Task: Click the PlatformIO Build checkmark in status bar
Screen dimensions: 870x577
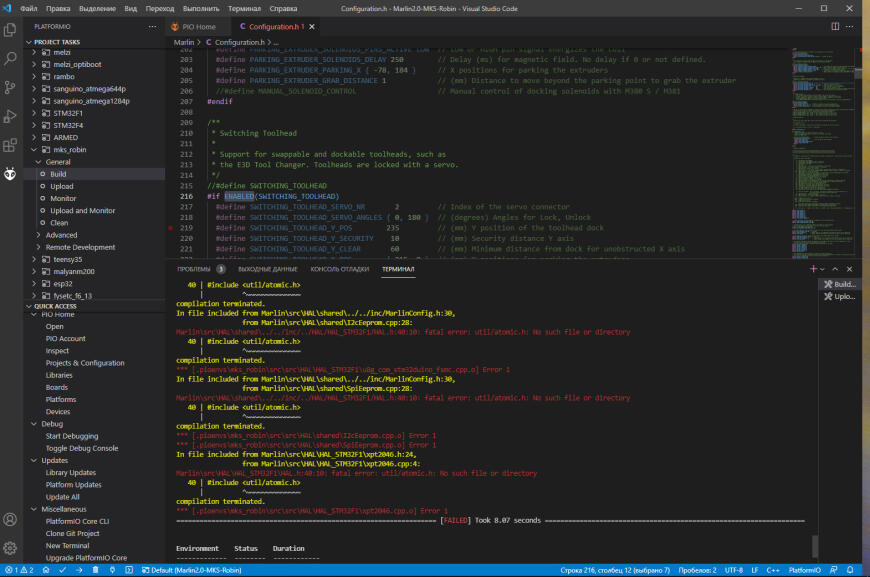Action: pyautogui.click(x=63, y=570)
